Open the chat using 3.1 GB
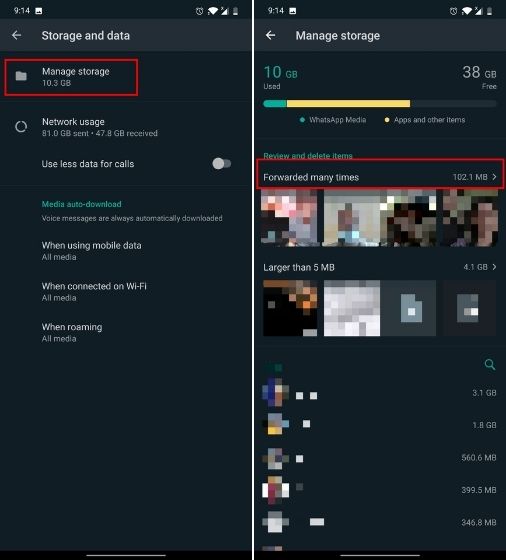The height and width of the screenshot is (560, 506). point(380,393)
